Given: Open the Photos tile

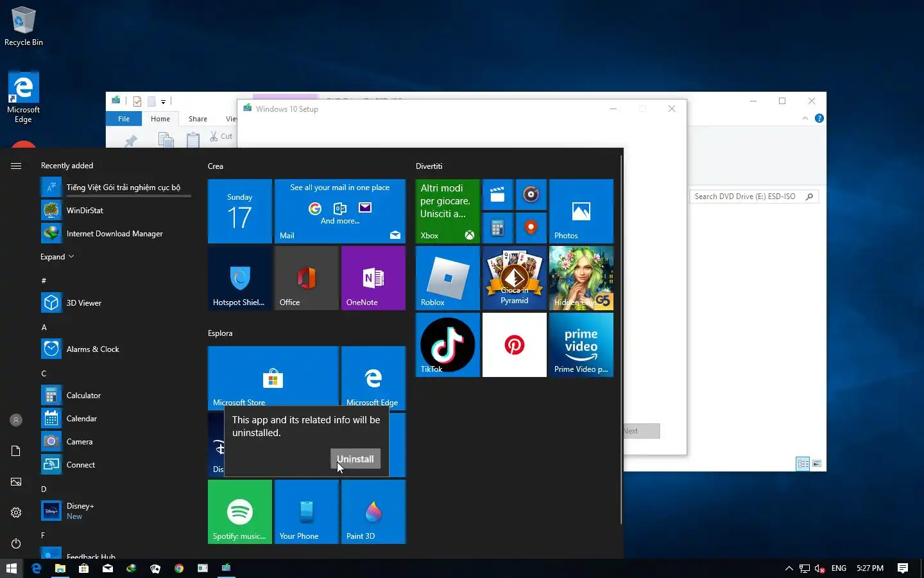Looking at the screenshot, I should 581,211.
